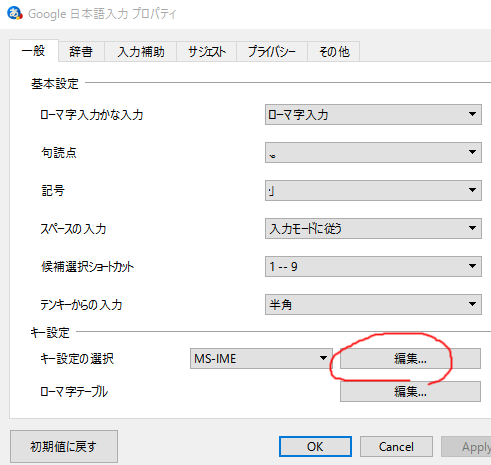Click the Cancel button
Image resolution: width=491 pixels, height=465 pixels.
point(396,447)
